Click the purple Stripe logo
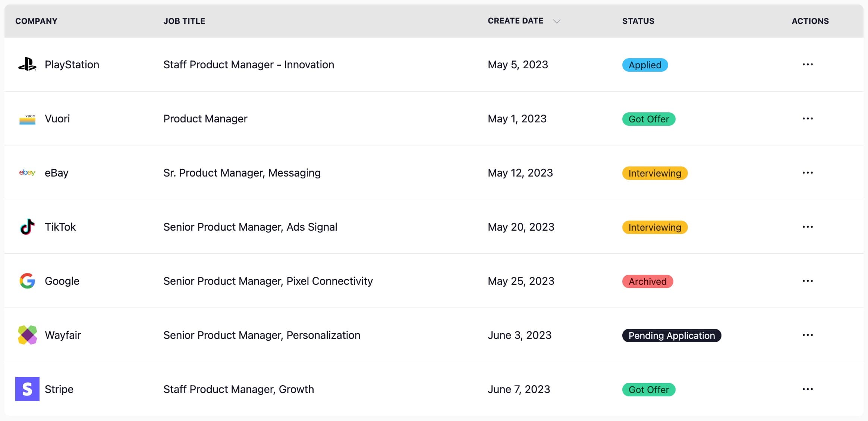The width and height of the screenshot is (868, 421). tap(26, 389)
